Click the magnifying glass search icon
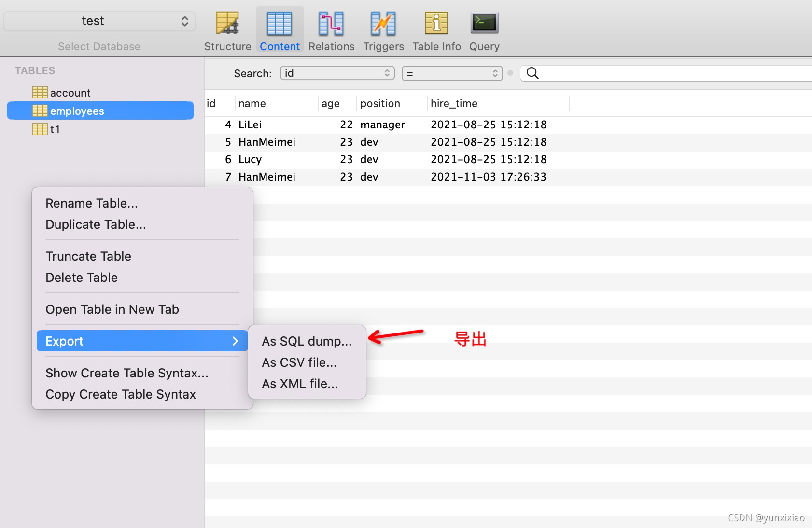 [533, 73]
